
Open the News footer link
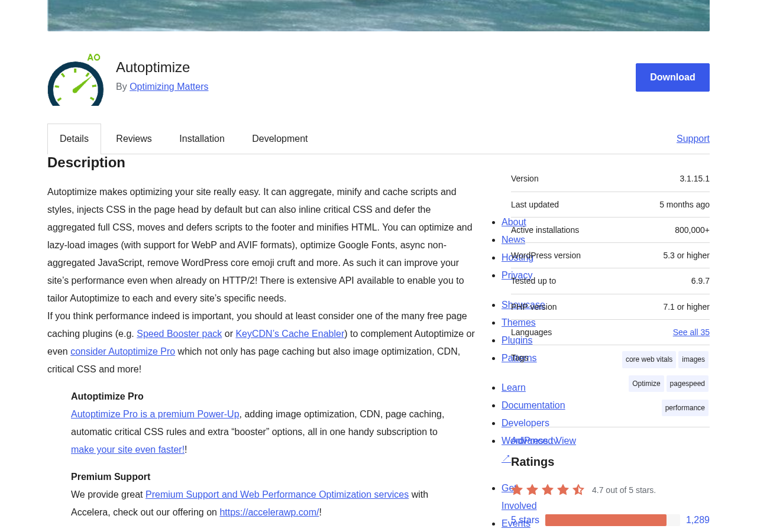(513, 240)
